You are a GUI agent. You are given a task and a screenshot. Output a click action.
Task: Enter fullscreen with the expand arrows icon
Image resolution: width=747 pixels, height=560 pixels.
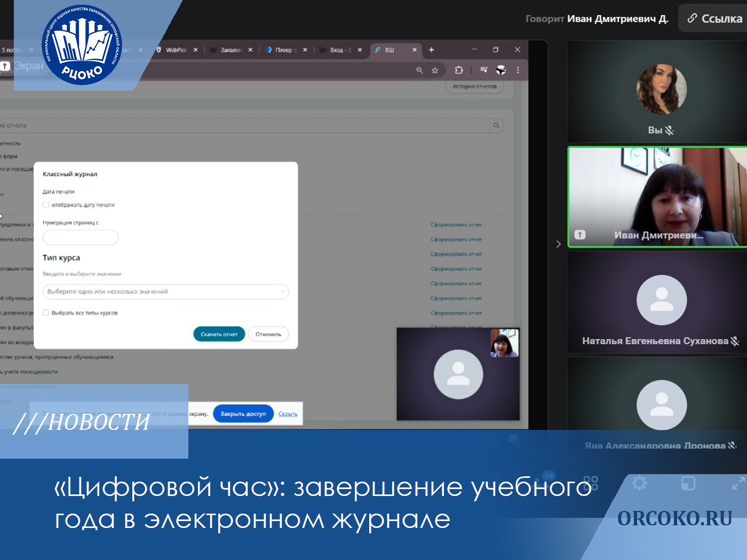pyautogui.click(x=738, y=483)
